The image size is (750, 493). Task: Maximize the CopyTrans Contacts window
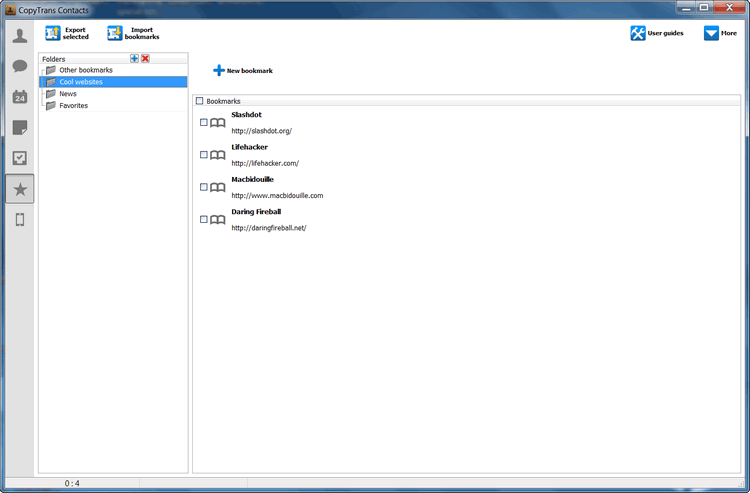click(x=704, y=8)
